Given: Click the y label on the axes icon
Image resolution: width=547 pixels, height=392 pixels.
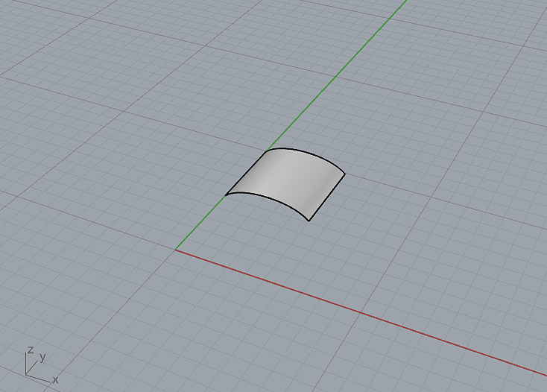Looking at the screenshot, I should (x=43, y=356).
